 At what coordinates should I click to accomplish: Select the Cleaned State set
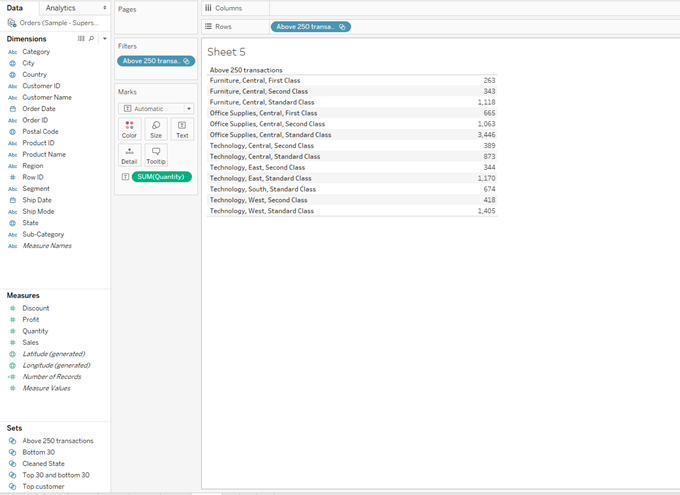click(43, 464)
